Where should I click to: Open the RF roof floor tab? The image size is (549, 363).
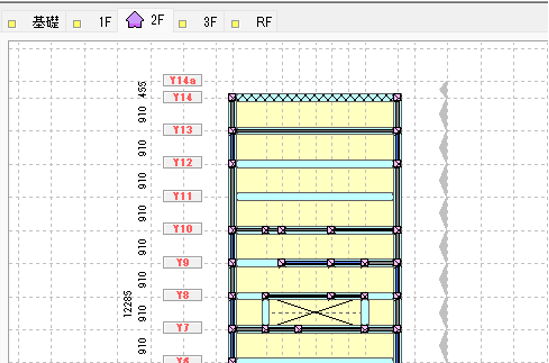251,22
